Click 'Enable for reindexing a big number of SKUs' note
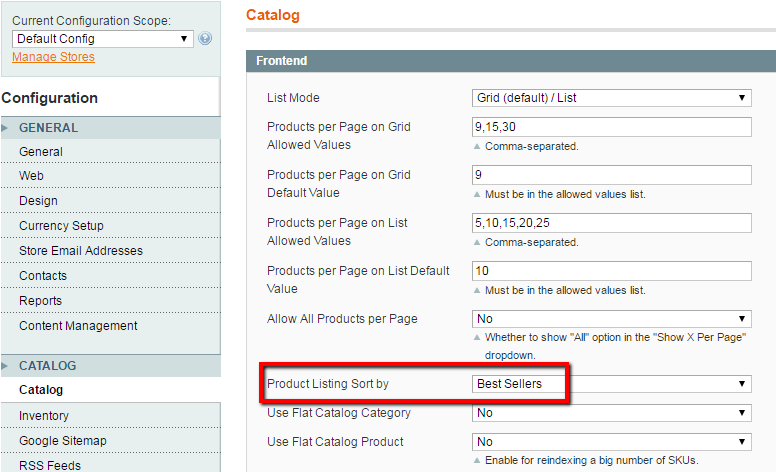This screenshot has height=472, width=776. pos(591,461)
